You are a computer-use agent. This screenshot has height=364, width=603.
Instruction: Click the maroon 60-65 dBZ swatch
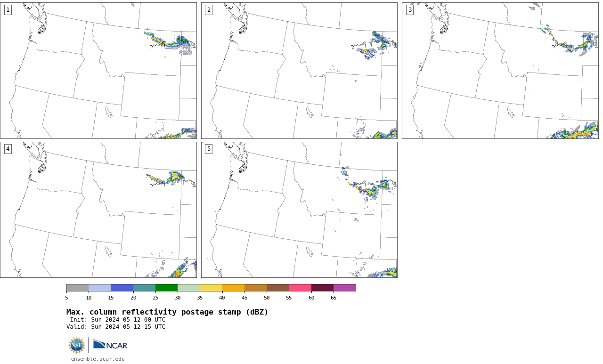point(322,288)
